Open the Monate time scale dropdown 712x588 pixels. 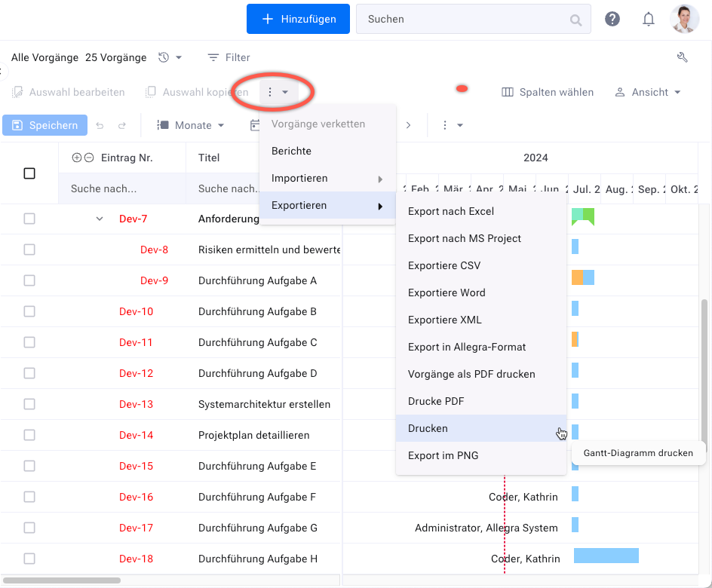coord(191,125)
